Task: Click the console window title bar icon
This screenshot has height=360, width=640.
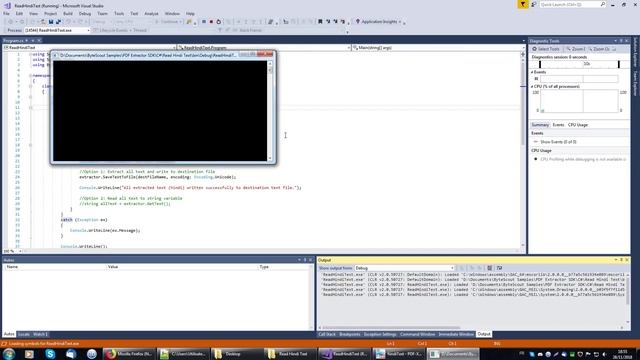Action: point(56,55)
